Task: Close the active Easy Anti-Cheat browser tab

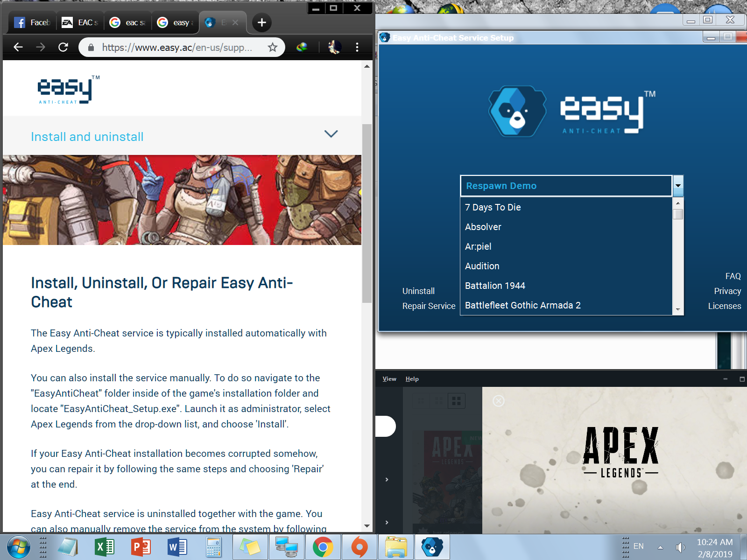Action: [x=235, y=22]
